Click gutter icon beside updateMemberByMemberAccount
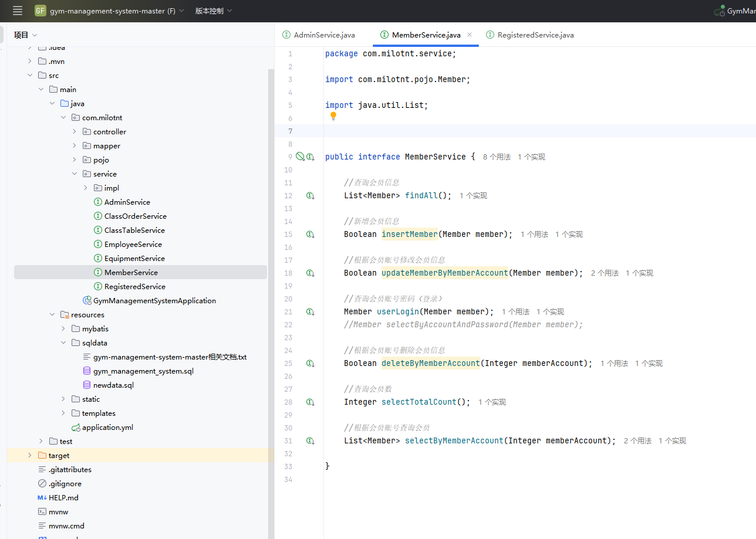The image size is (756, 539). [x=310, y=273]
